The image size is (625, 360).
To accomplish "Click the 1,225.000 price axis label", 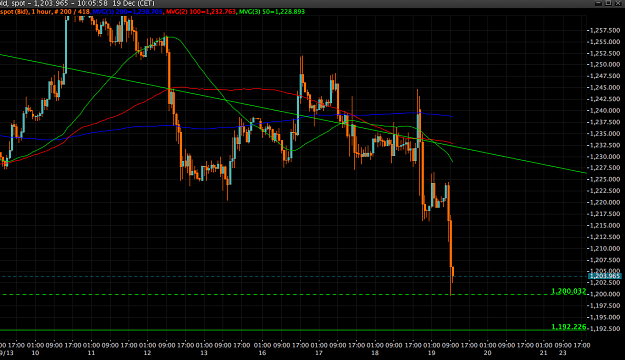I will (x=605, y=179).
